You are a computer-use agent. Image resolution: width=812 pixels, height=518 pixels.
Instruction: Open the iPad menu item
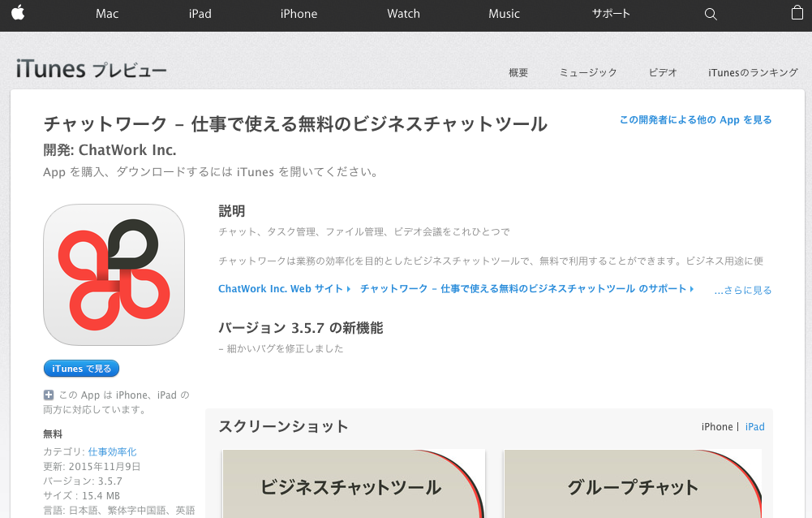pyautogui.click(x=200, y=14)
